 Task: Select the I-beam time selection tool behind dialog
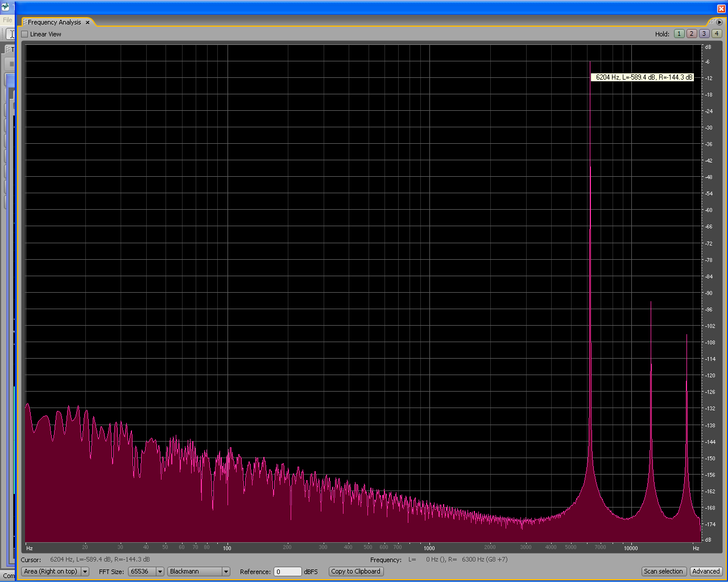coord(11,34)
